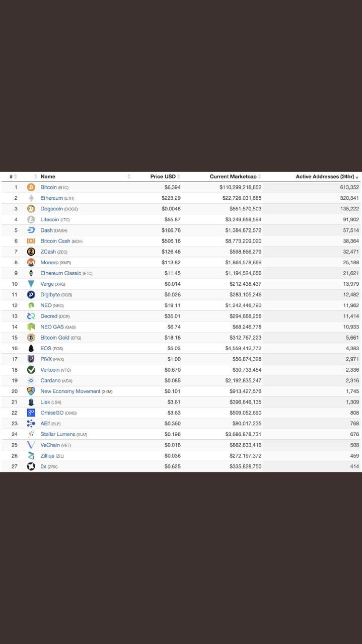Open the Bitcoin (BTC) link

pyautogui.click(x=54, y=187)
